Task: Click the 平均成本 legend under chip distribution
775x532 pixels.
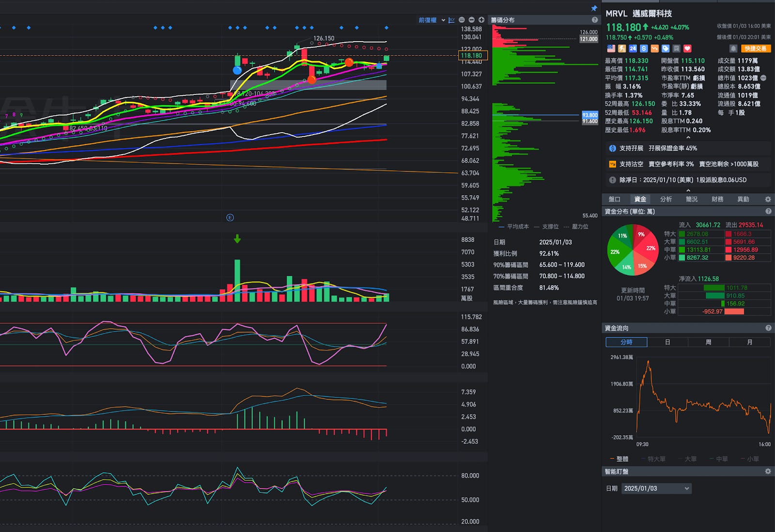Action: (514, 227)
